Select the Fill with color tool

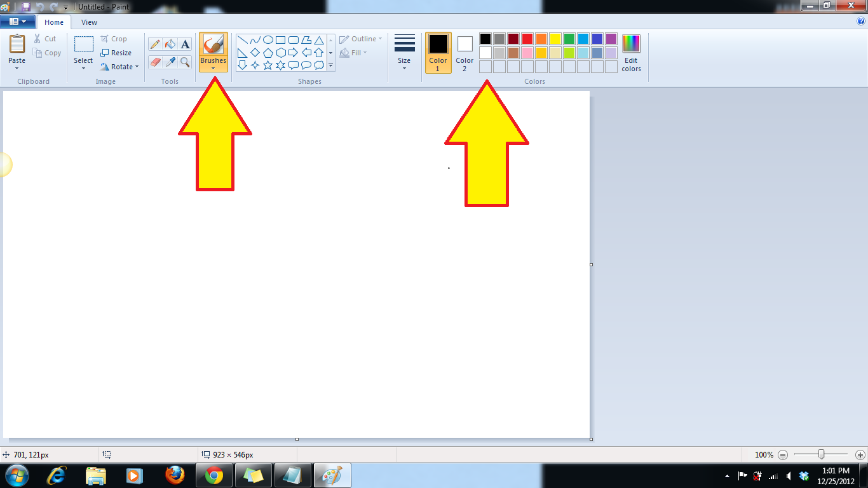coord(169,44)
